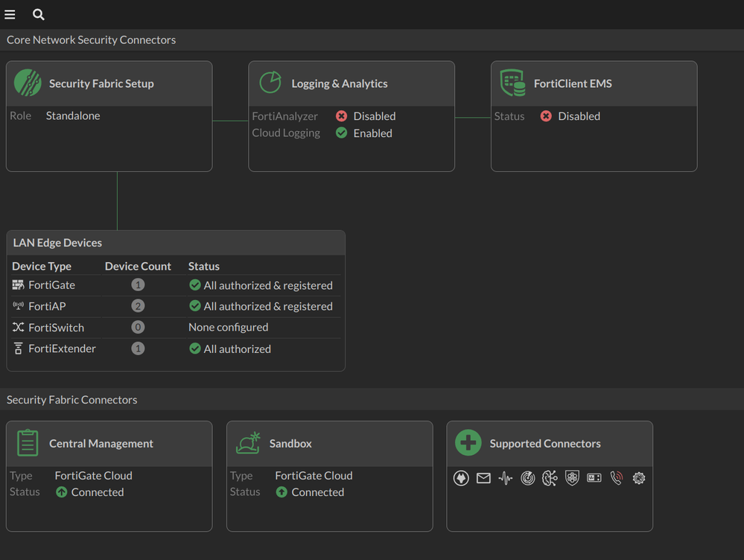This screenshot has width=744, height=560.
Task: Select the brain AI connector icon
Action: (550, 478)
